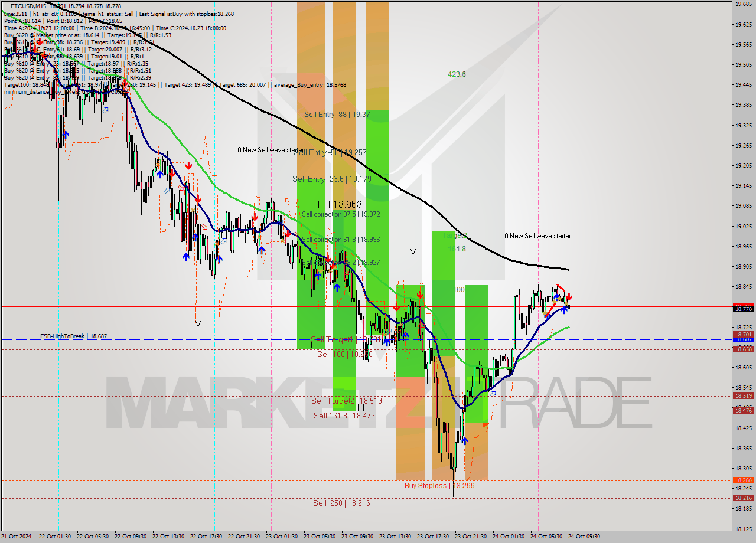Viewport: 756px width, 543px height.
Task: Click the current price tag 18.778
Action: pos(743,308)
